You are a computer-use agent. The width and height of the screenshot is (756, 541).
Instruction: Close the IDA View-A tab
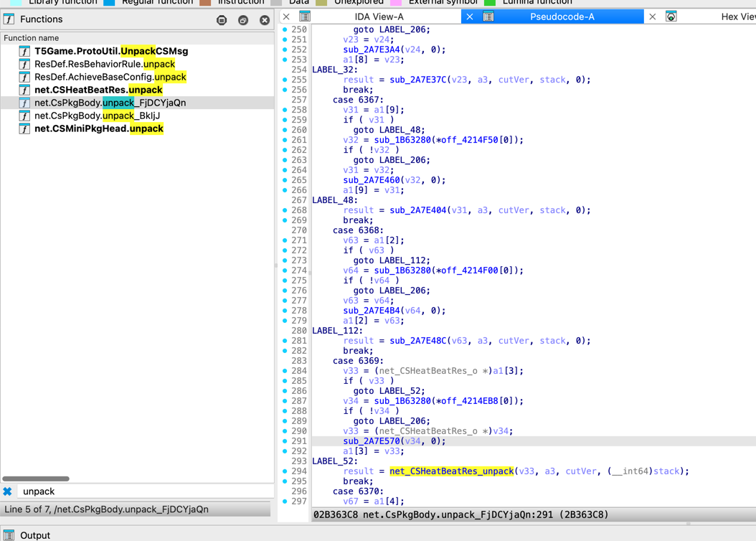pos(286,17)
